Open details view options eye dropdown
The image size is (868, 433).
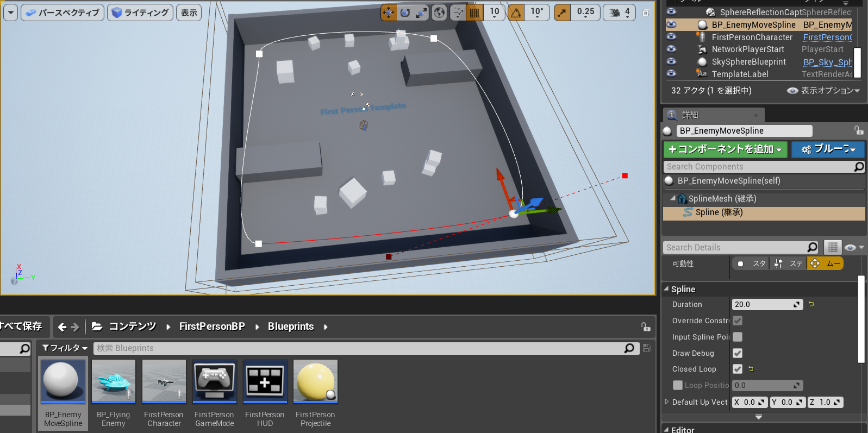854,248
